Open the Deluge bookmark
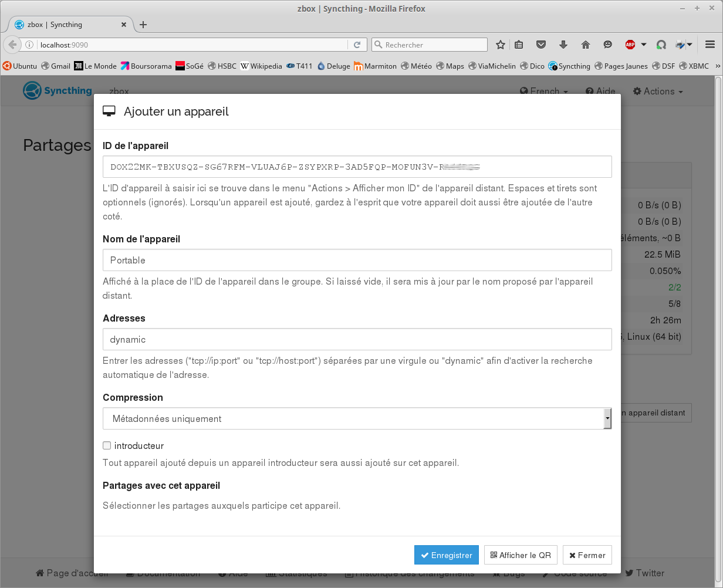 (333, 66)
